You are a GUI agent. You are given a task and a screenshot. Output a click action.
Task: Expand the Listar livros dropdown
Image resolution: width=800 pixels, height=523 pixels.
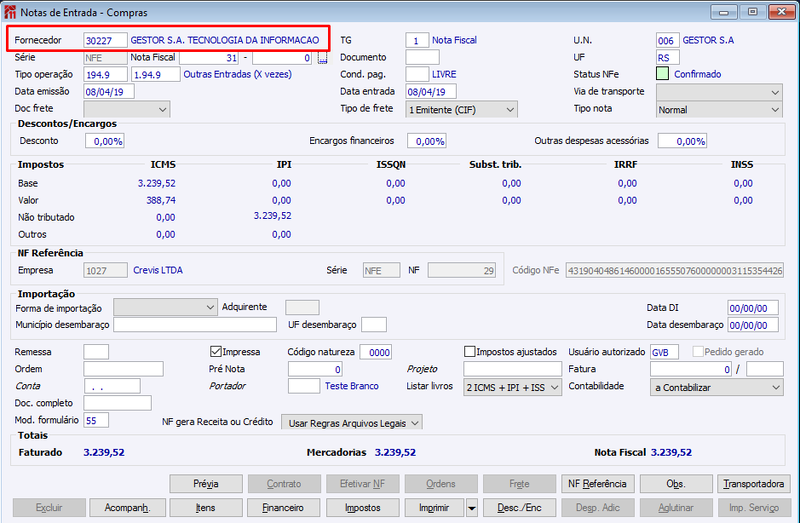[512, 387]
